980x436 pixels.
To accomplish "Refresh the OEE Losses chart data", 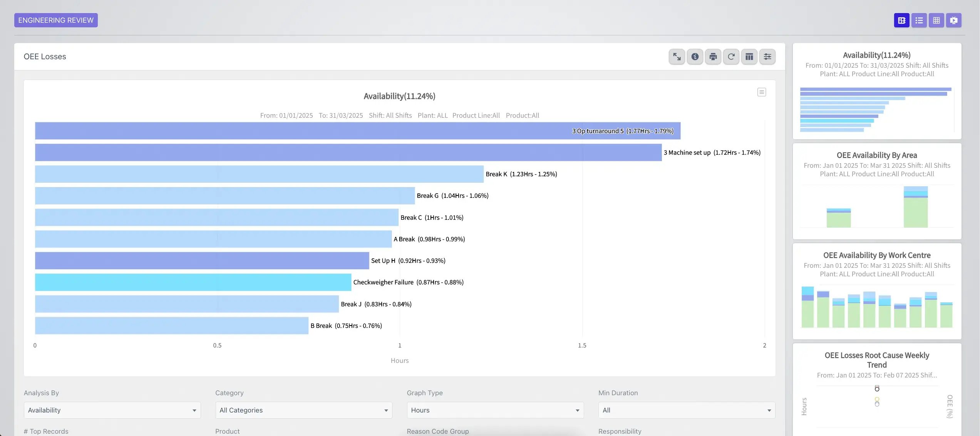I will [x=731, y=57].
